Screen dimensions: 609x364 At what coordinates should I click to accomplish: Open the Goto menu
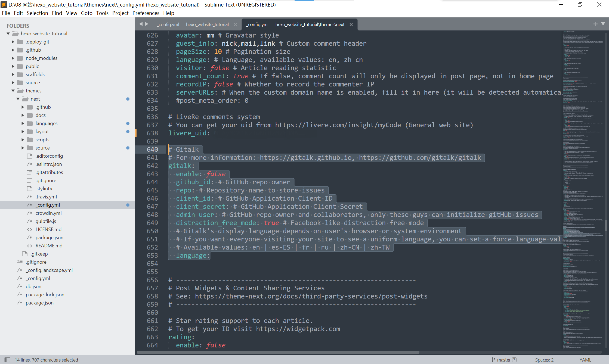click(x=86, y=13)
